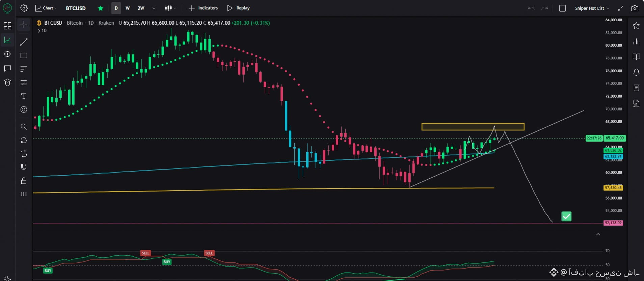This screenshot has height=281, width=644.
Task: Select the trend line drawing tool
Action: [24, 42]
